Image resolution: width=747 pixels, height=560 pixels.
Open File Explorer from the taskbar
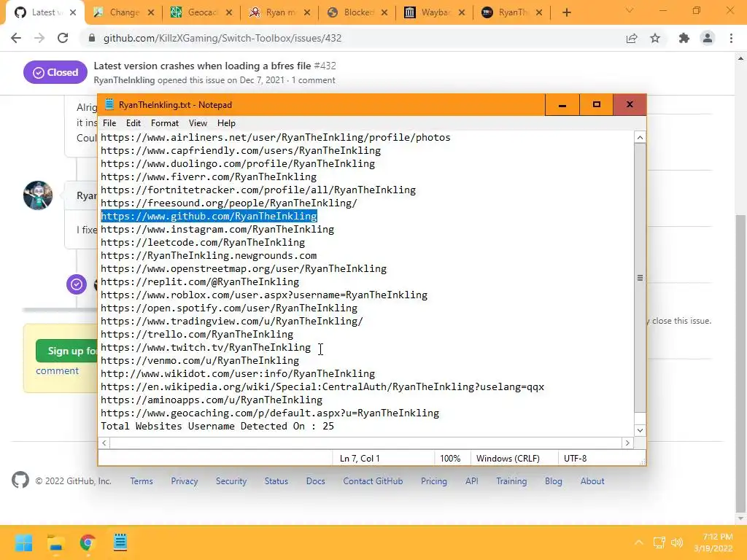(55, 542)
